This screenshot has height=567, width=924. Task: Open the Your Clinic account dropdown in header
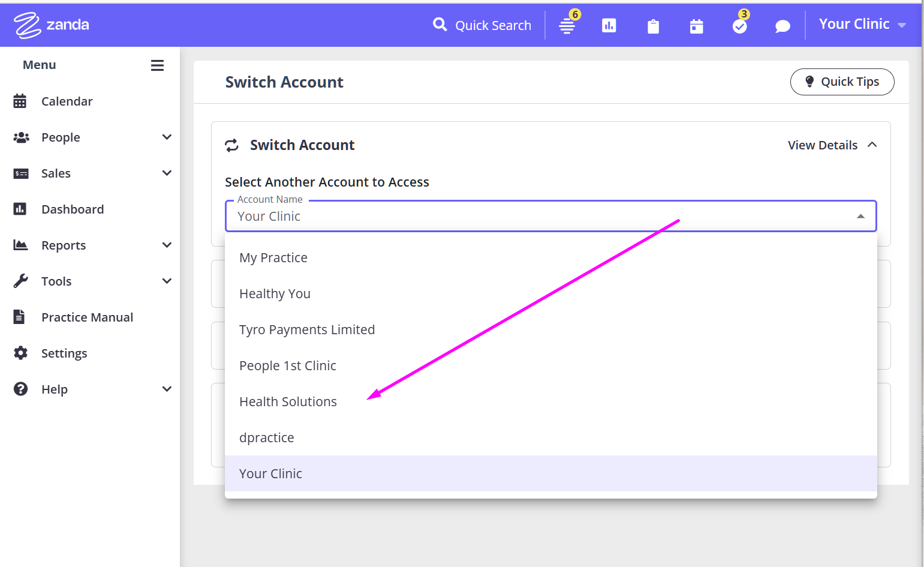coord(862,25)
